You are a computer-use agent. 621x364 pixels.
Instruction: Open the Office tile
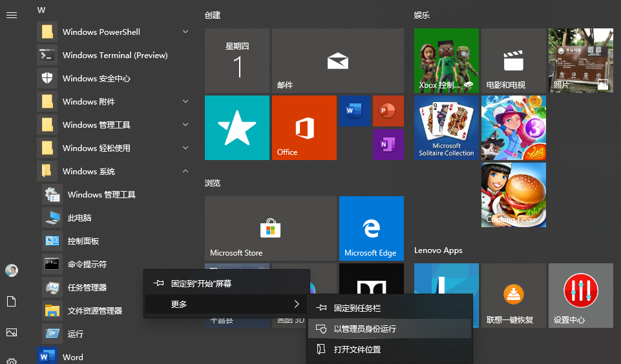304,128
